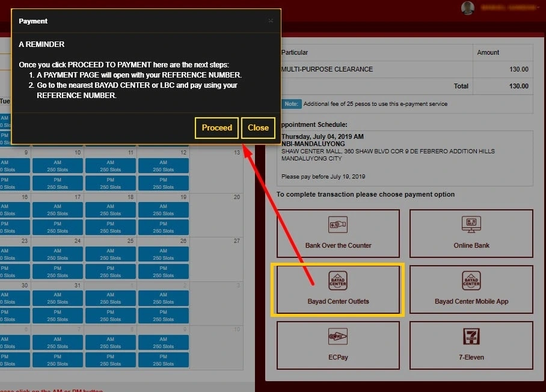Click the Thursday, July 04, 2019 AM text
The image size is (546, 392).
322,136
